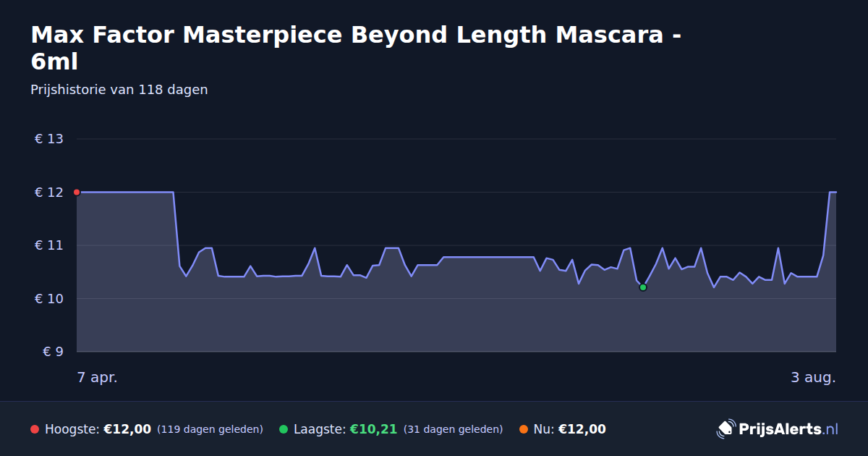Click the Max Factor Masterpiece product title
This screenshot has height=456, width=868.
pos(356,48)
